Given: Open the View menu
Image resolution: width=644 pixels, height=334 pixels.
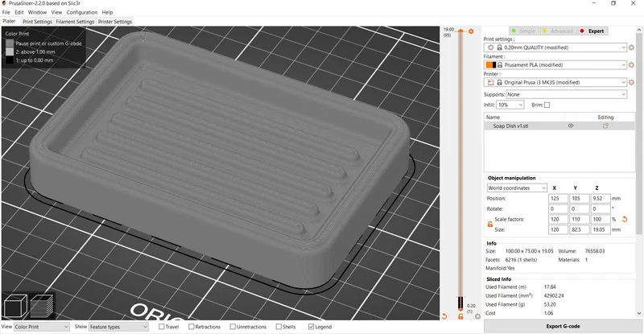Looking at the screenshot, I should click(x=56, y=12).
